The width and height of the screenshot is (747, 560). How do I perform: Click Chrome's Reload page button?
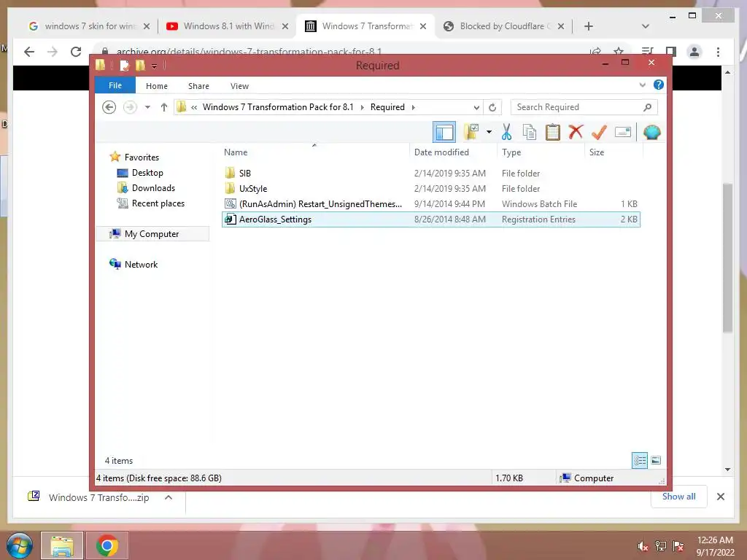point(76,52)
